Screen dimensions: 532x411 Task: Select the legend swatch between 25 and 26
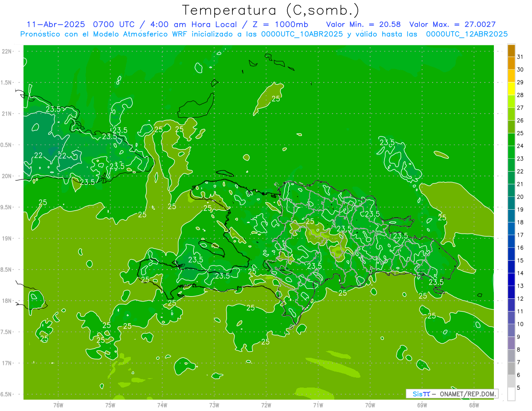(x=511, y=127)
